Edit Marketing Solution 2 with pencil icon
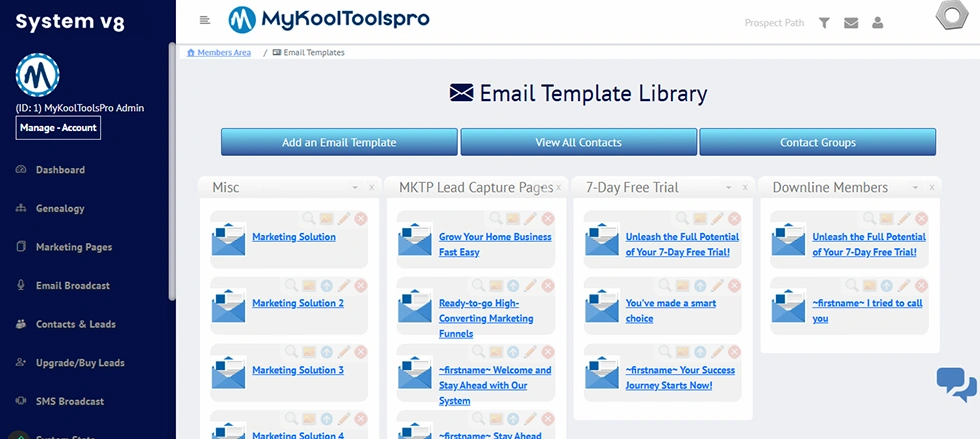980x439 pixels. coord(344,285)
